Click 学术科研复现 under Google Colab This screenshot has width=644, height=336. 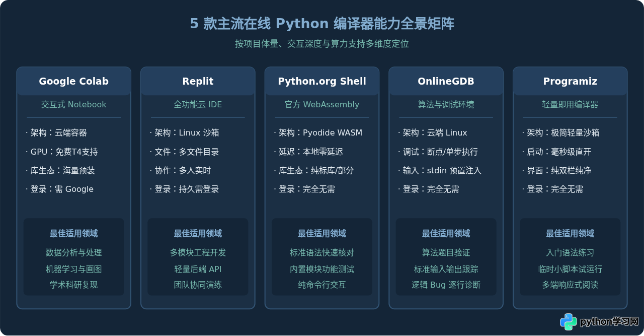(x=74, y=285)
